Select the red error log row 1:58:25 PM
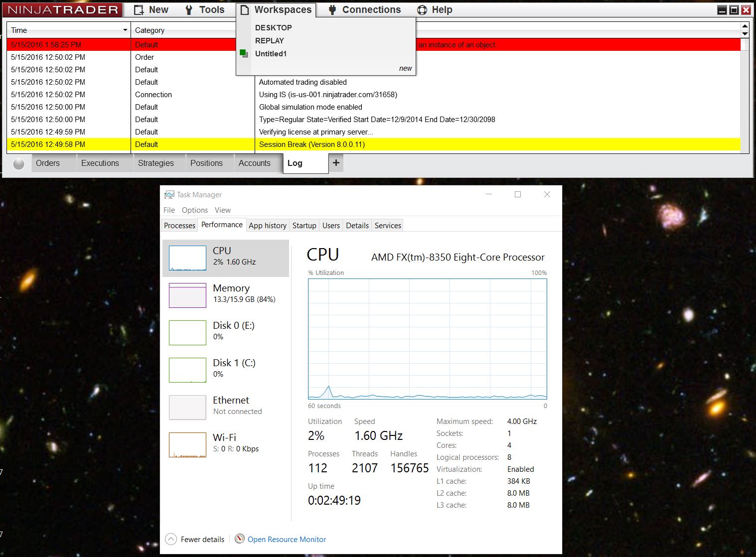The height and width of the screenshot is (557, 756). 374,45
